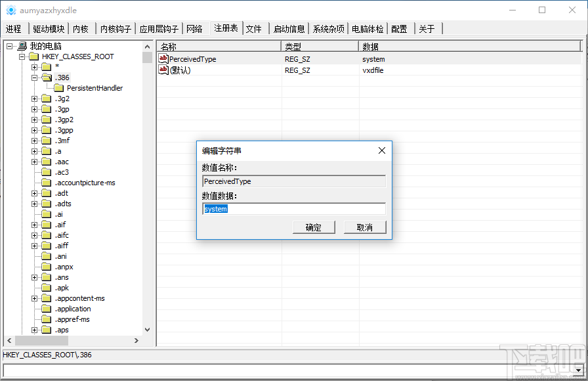Click the tree horizontal scroll right arrow
This screenshot has height=381, width=588.
tap(136, 340)
